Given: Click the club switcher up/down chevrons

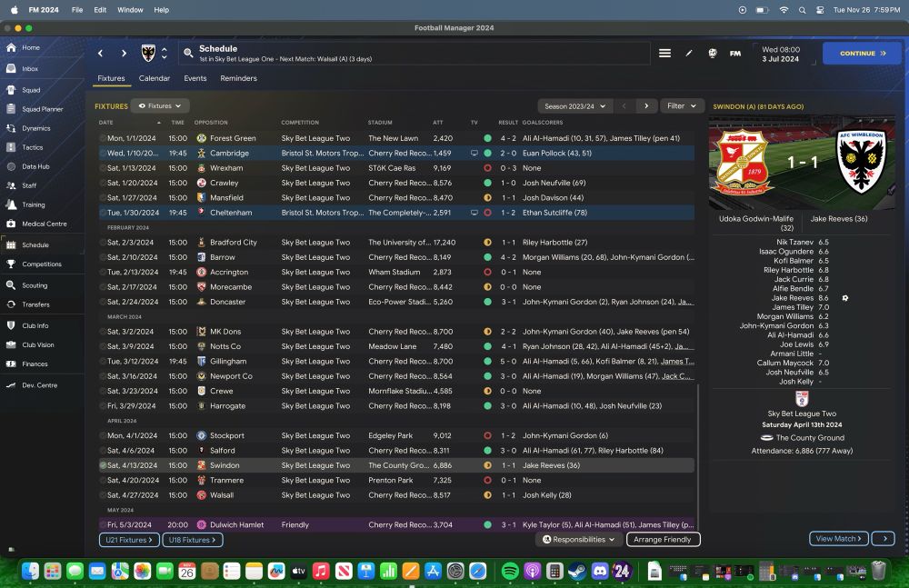Looking at the screenshot, I should (x=165, y=54).
